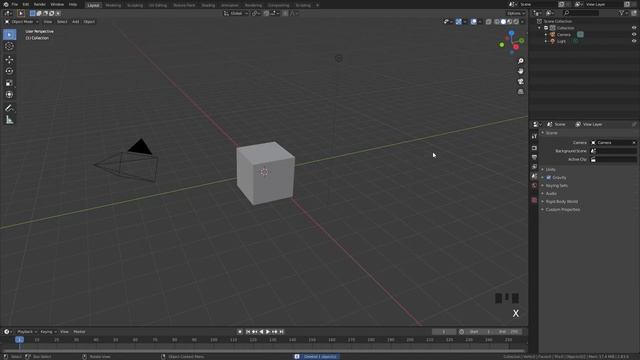Screen dimensions: 640x360
Task: Toggle snapping magnet icon
Action: pos(266,13)
